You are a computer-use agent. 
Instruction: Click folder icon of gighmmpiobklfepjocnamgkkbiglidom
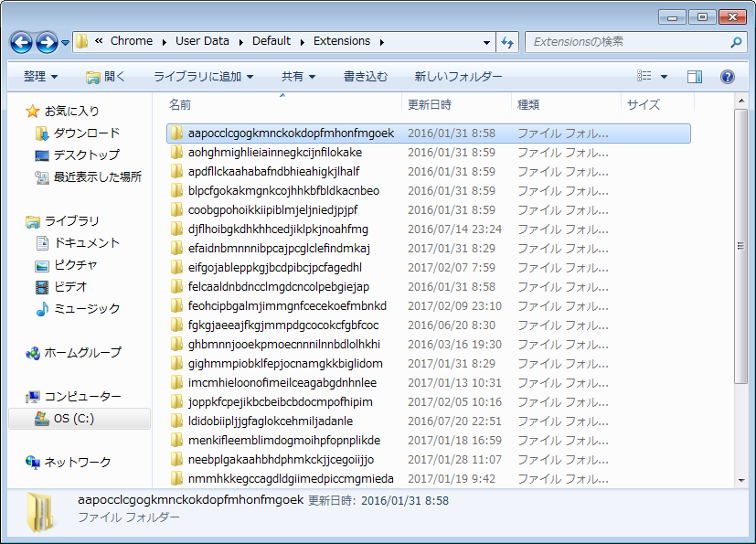coord(177,364)
